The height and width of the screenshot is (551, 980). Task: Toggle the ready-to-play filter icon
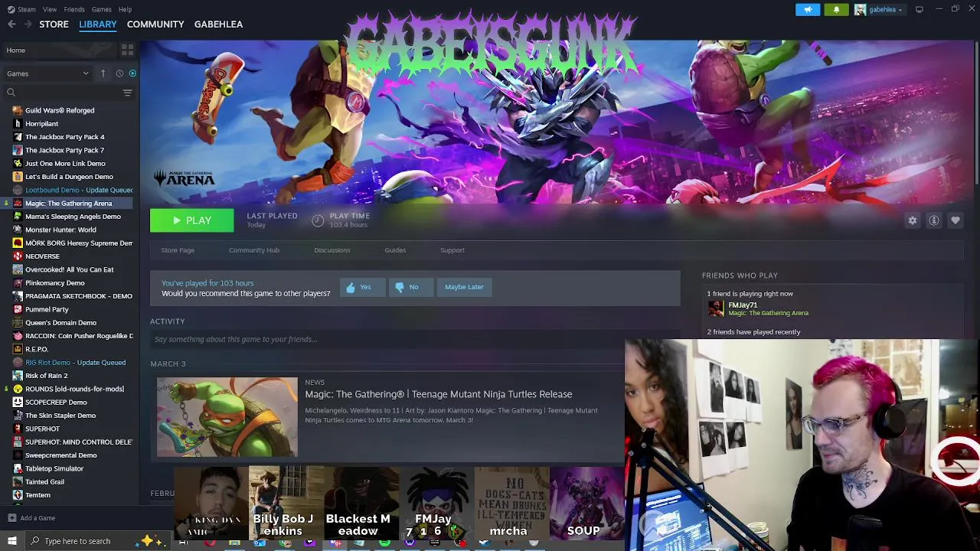[132, 73]
